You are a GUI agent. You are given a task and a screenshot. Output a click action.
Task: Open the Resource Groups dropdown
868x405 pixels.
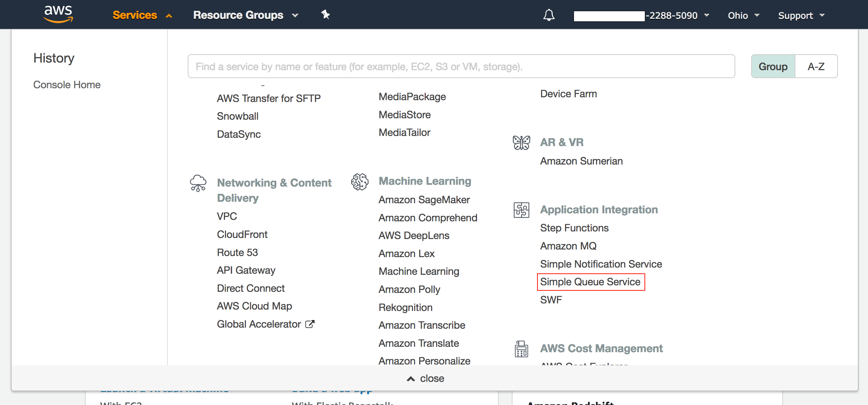[x=245, y=15]
